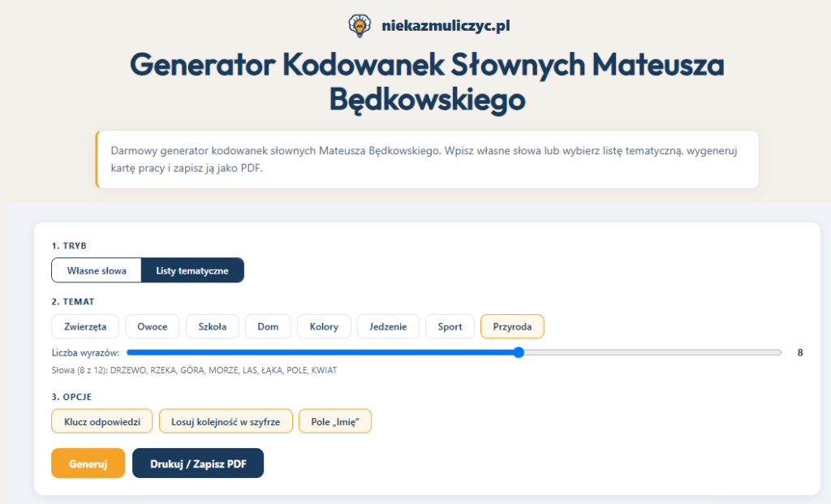831x504 pixels.
Task: Toggle the Klucz odpowiedzi option
Action: click(x=101, y=421)
